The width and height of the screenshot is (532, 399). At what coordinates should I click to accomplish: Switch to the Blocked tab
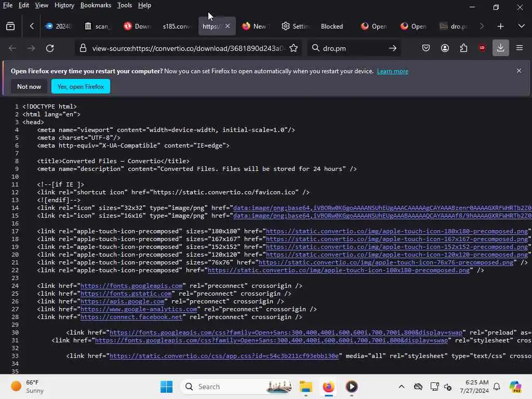click(332, 26)
